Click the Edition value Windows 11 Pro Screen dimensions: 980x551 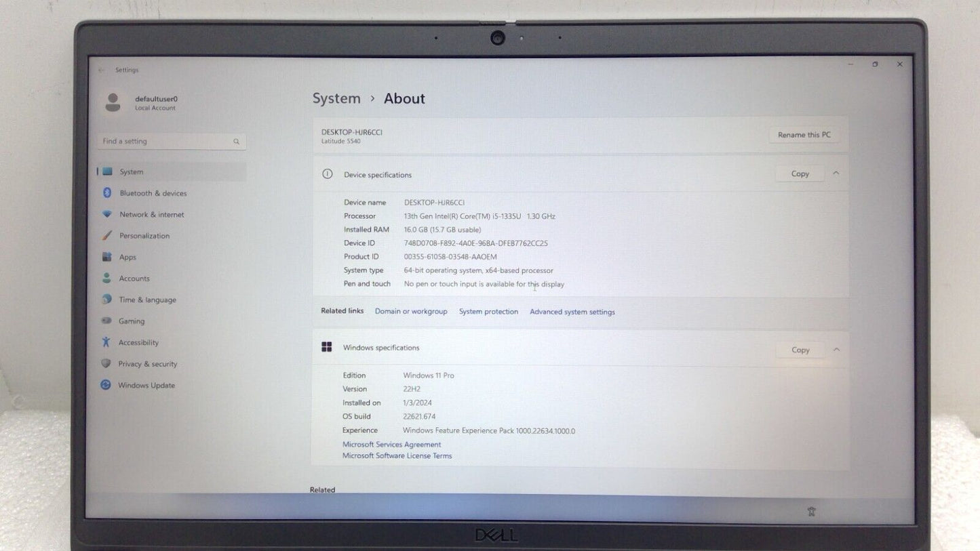click(x=429, y=375)
